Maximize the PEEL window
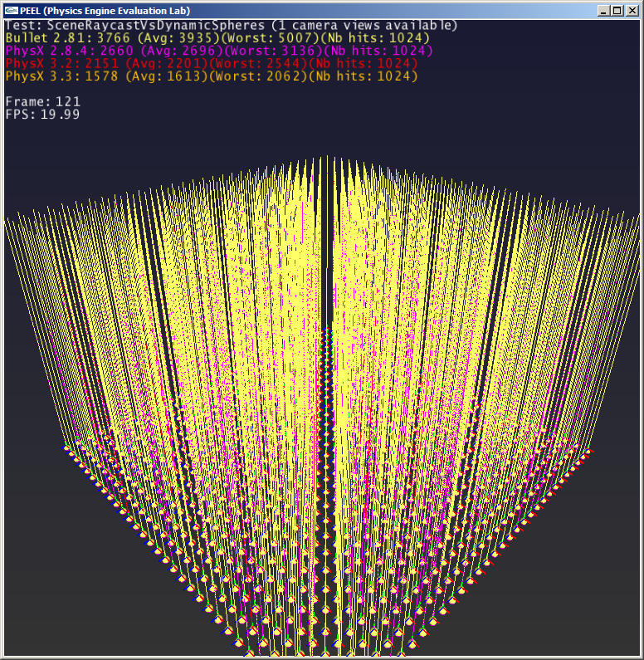The image size is (644, 660). pyautogui.click(x=617, y=11)
